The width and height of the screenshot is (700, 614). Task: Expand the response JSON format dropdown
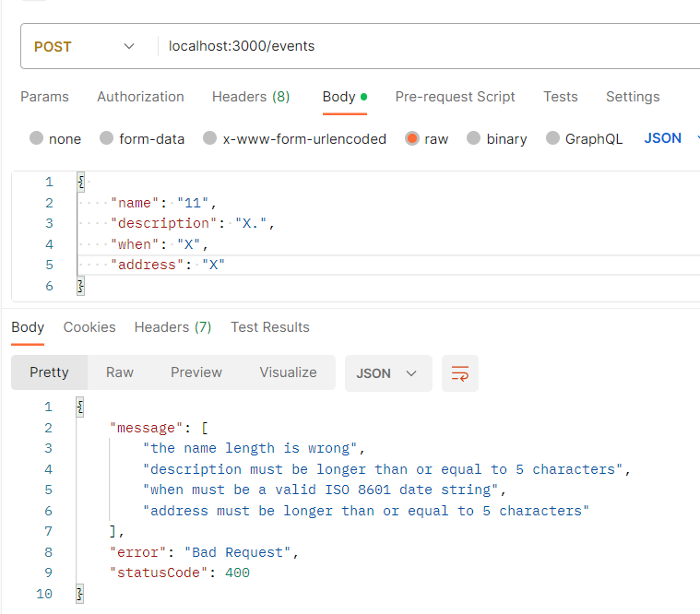pos(387,373)
